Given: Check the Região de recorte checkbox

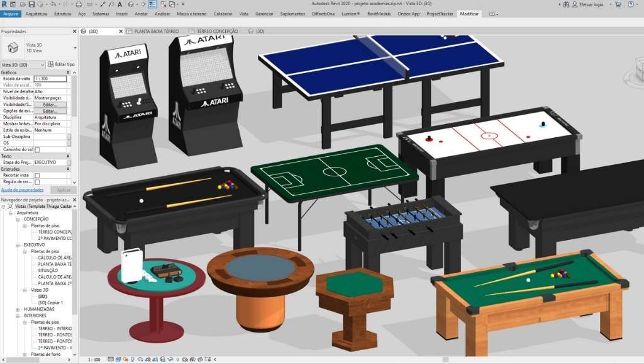Looking at the screenshot, I should [37, 182].
